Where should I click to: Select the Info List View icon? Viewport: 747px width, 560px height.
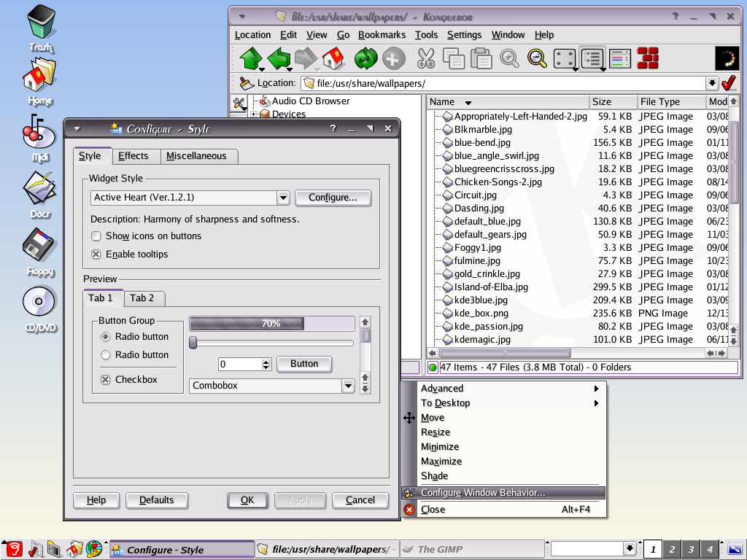(x=620, y=58)
